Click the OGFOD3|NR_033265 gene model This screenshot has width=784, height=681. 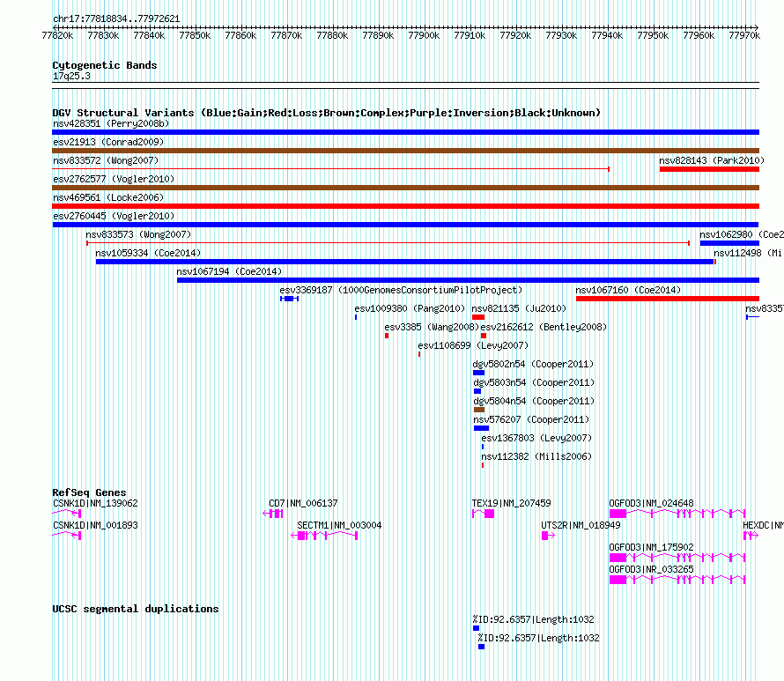click(677, 580)
